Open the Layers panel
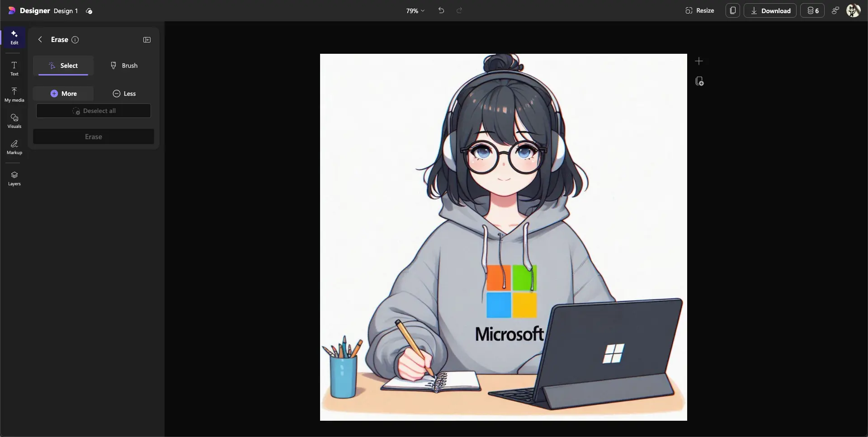This screenshot has height=437, width=868. click(x=14, y=179)
